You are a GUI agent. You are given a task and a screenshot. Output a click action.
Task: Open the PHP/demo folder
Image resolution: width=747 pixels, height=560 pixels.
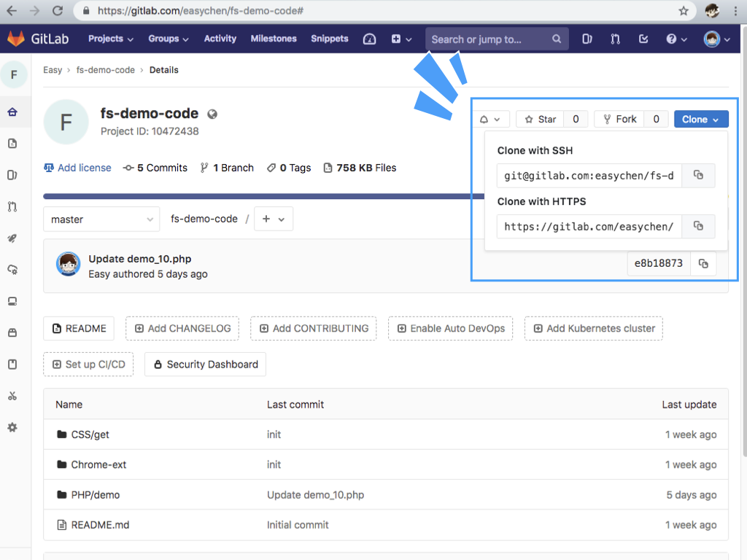95,495
